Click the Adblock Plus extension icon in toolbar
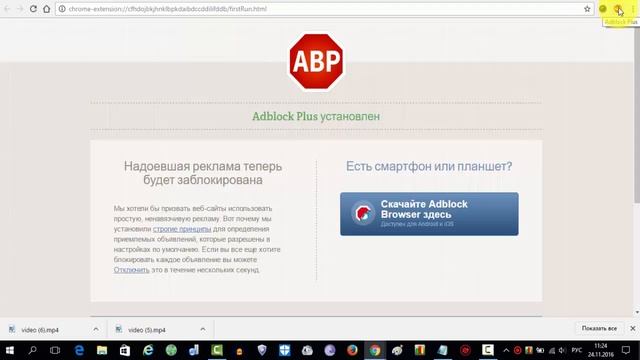This screenshot has height=360, width=640. click(618, 9)
